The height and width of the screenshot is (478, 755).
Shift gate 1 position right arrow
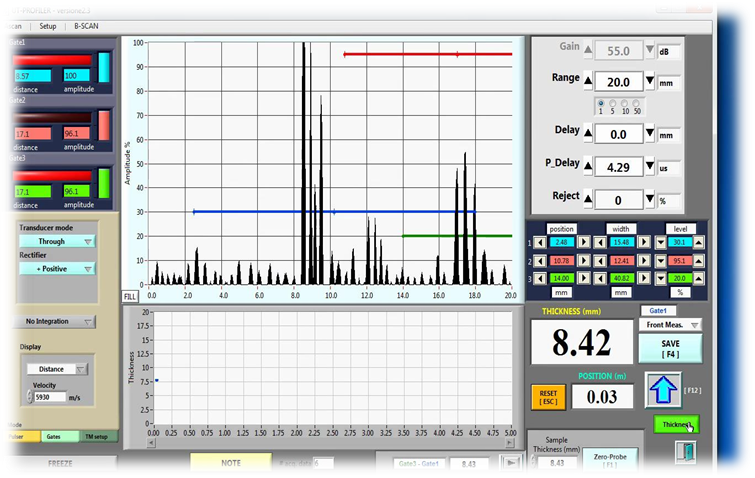pos(583,242)
